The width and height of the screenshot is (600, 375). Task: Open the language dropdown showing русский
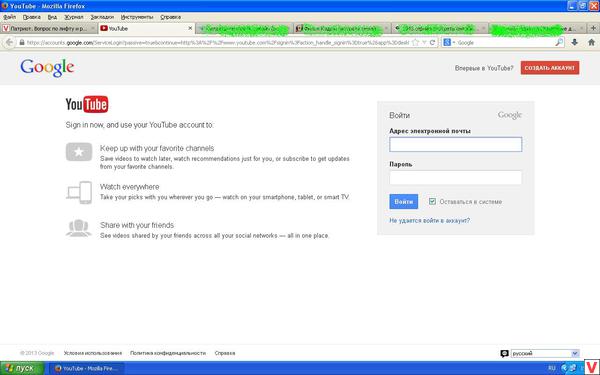(545, 354)
